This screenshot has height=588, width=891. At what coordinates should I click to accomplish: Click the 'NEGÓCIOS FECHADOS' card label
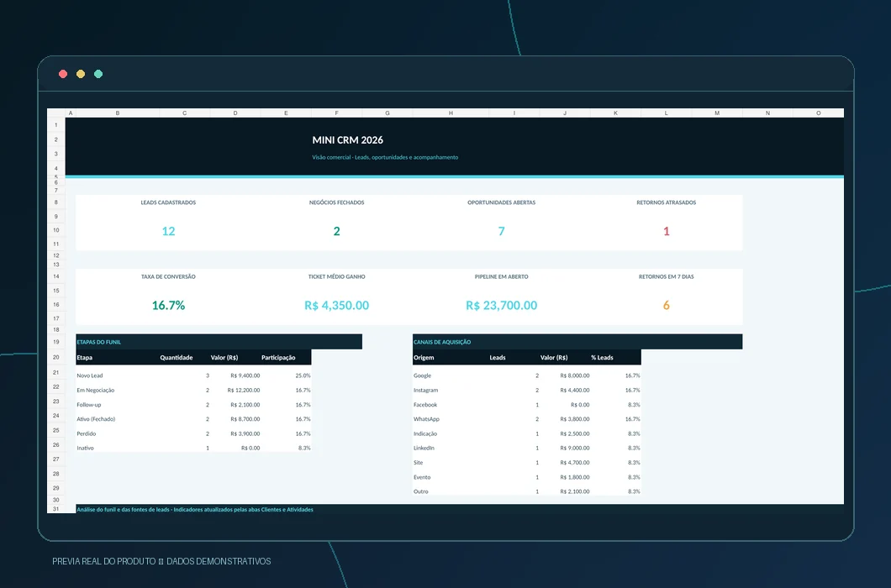pos(336,202)
